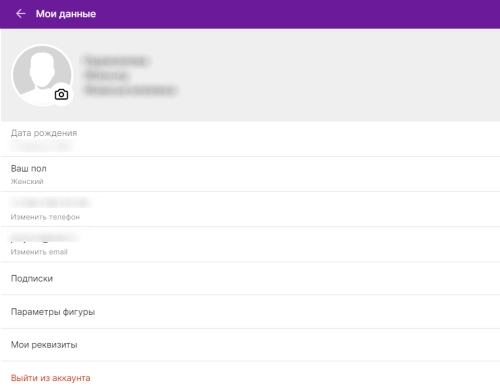Click Изменить телефон

coord(45,217)
